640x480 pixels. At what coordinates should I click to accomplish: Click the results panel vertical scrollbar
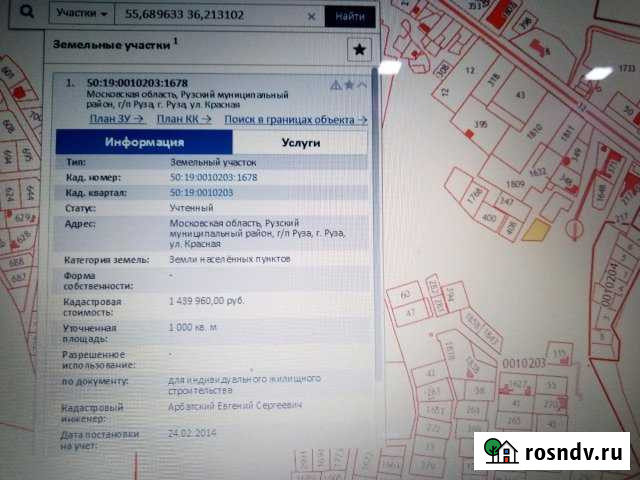[x=375, y=250]
